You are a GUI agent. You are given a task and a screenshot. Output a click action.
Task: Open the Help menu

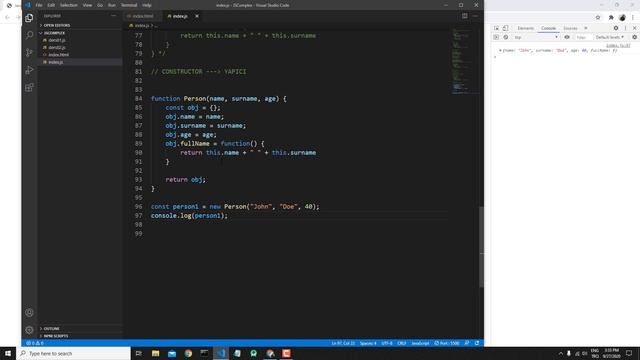coord(147,5)
